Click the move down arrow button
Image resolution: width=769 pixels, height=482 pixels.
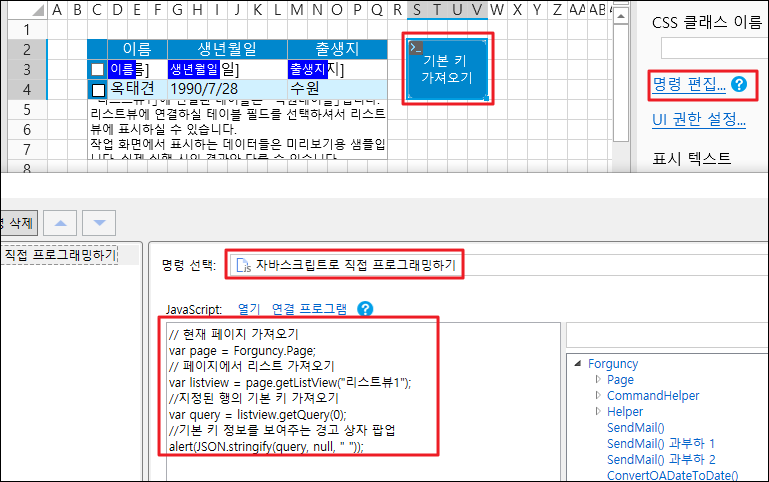pyautogui.click(x=97, y=222)
